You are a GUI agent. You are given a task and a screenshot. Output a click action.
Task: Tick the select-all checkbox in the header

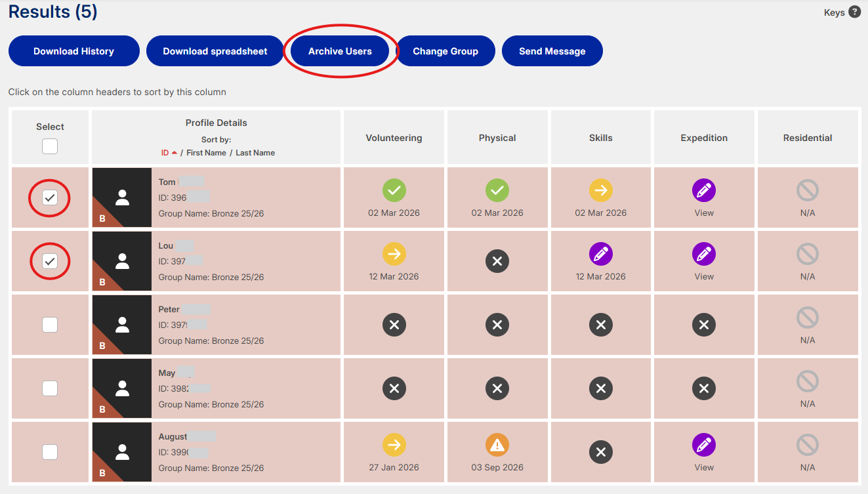[x=50, y=146]
